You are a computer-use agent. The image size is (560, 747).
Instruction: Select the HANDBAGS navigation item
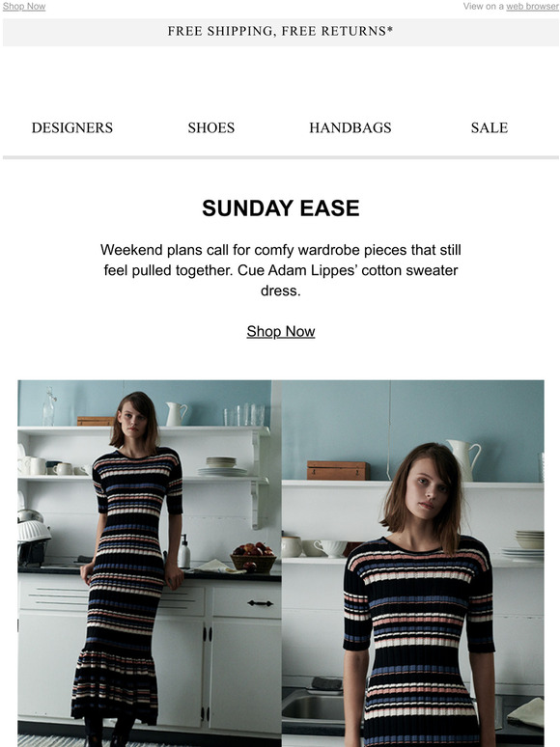350,127
